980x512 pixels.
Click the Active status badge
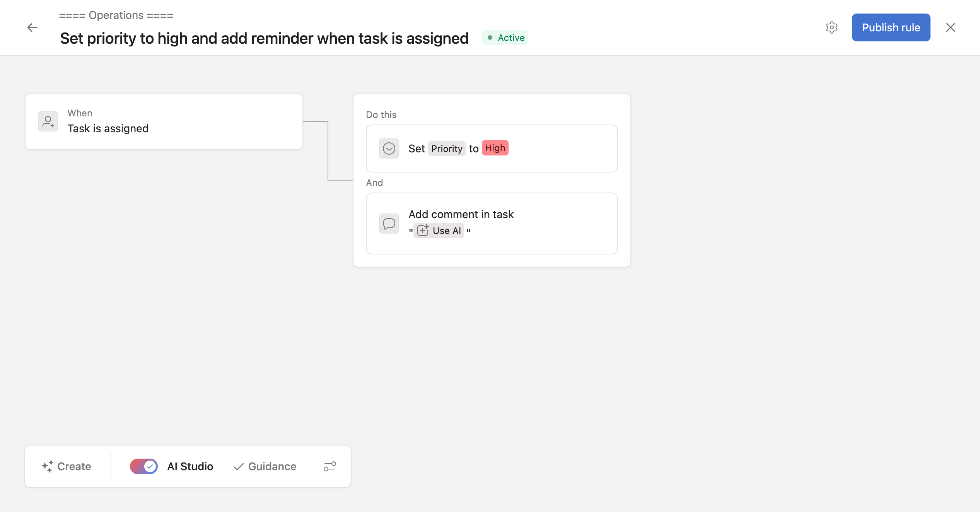pos(505,38)
